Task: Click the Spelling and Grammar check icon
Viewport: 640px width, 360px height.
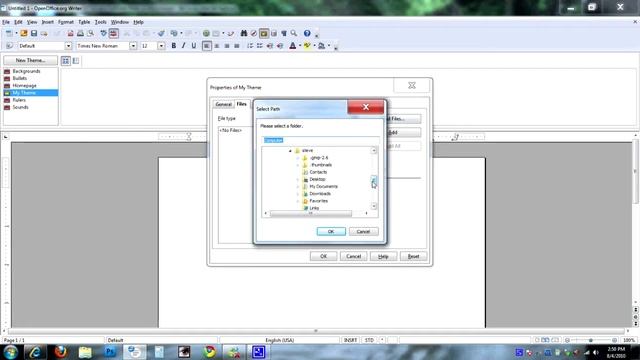Action: click(x=104, y=33)
